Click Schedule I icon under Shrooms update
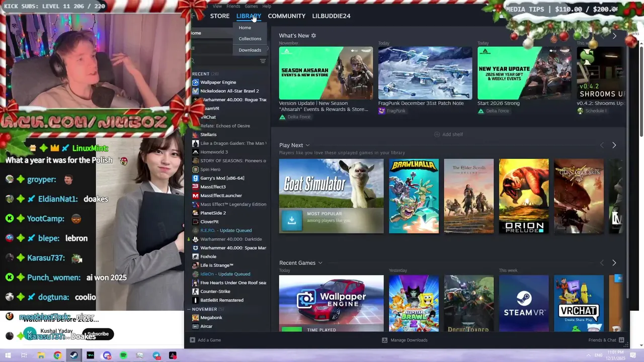Viewport: 644px width, 362px height. click(580, 111)
